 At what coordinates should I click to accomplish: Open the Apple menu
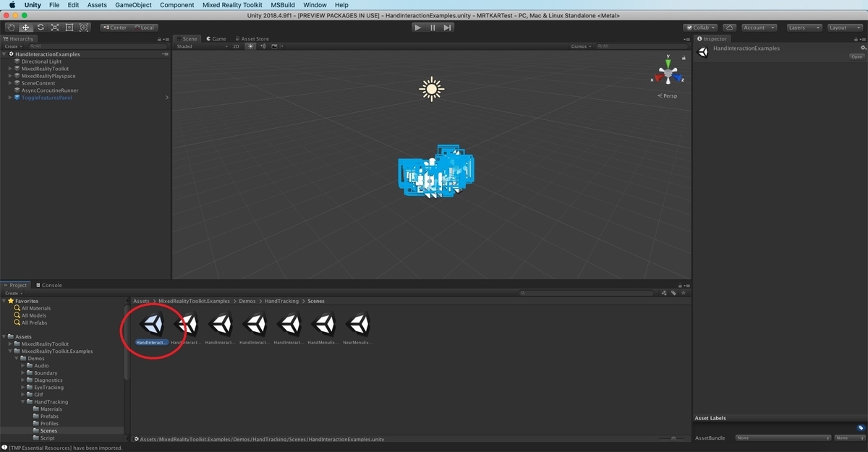pyautogui.click(x=12, y=5)
